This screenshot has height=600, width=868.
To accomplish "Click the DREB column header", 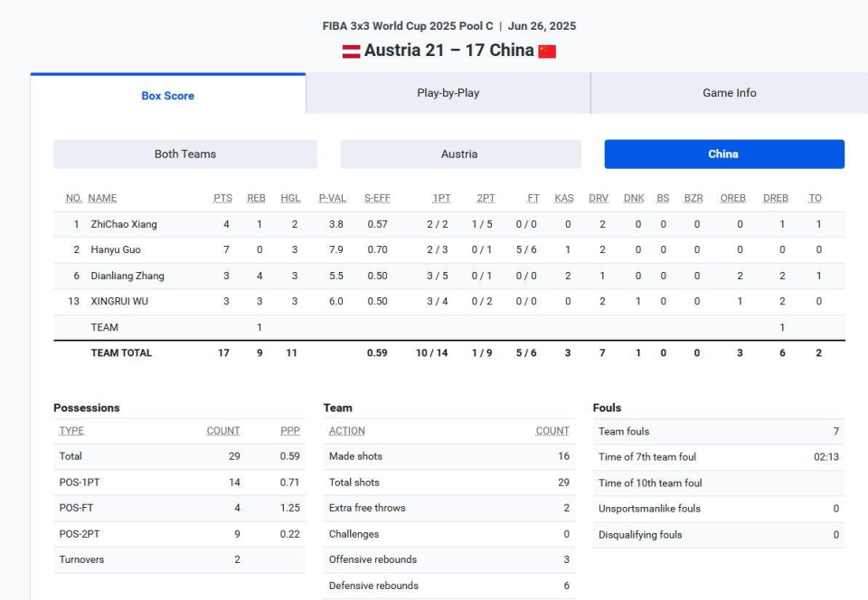I will [x=776, y=198].
